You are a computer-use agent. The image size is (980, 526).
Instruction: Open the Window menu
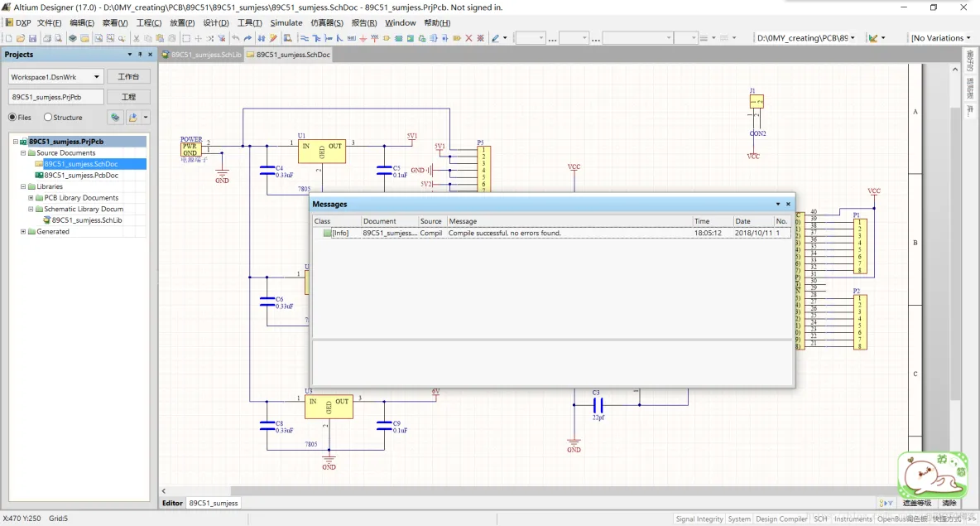tap(400, 22)
